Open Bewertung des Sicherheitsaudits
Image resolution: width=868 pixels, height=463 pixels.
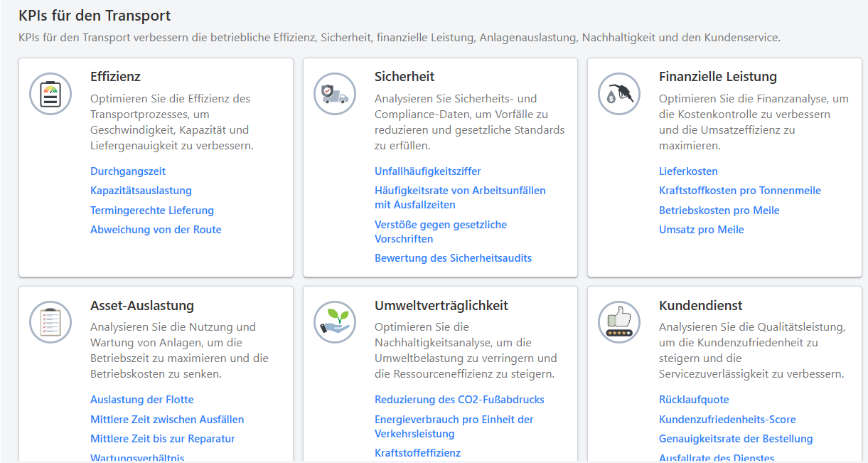coord(453,257)
